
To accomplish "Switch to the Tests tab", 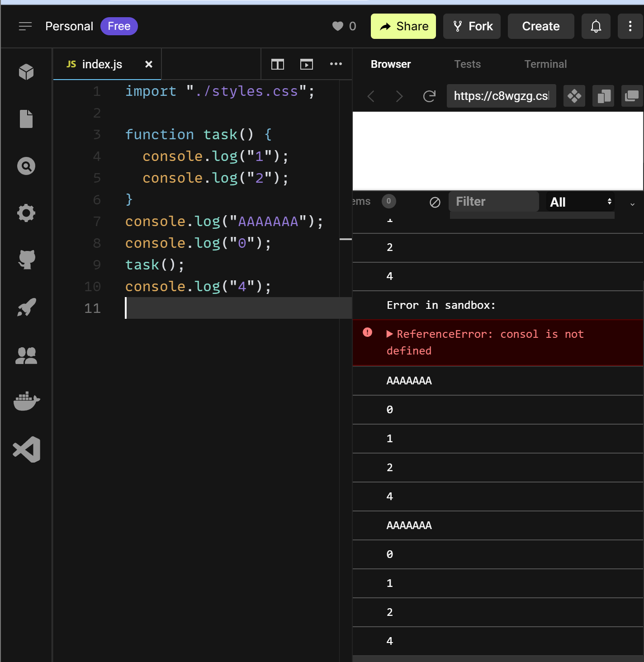I will (x=467, y=64).
